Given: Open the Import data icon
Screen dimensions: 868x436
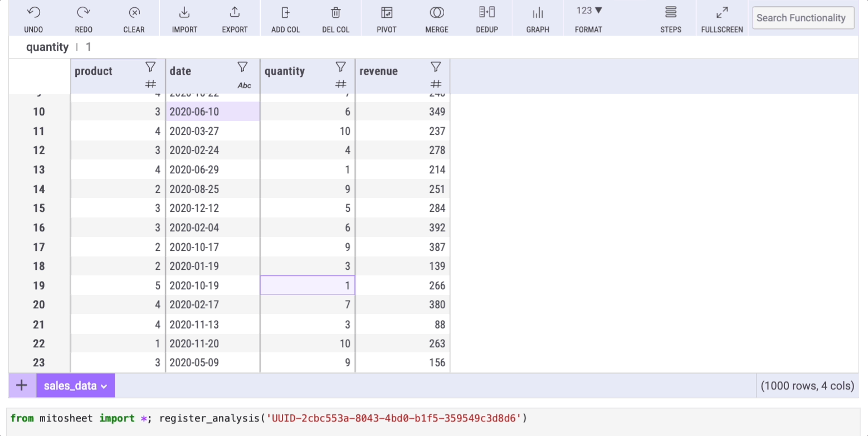Looking at the screenshot, I should (x=184, y=12).
